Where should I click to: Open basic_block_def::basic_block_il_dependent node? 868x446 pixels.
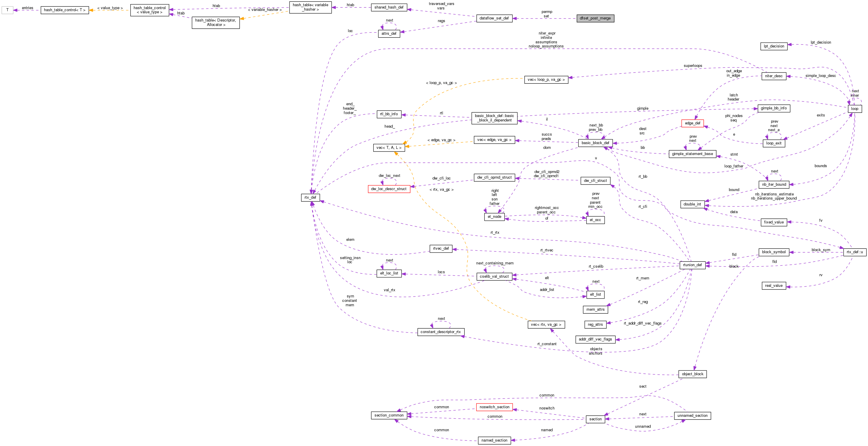click(494, 118)
